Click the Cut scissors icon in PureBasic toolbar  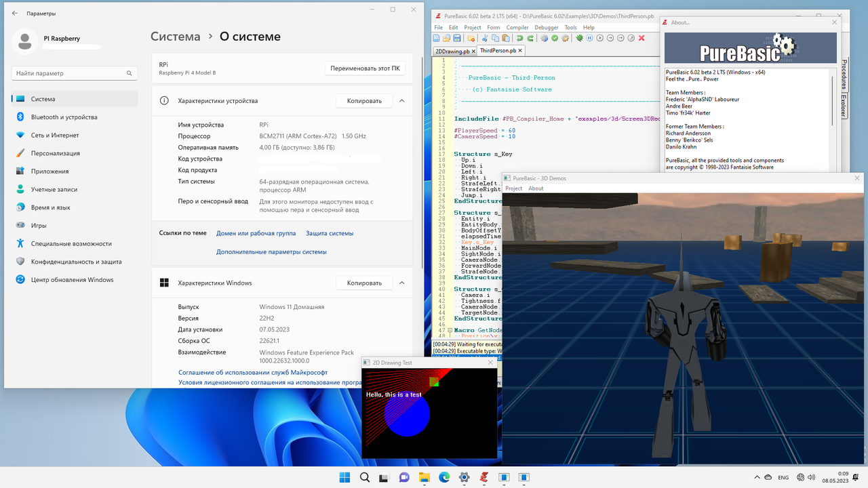(485, 38)
